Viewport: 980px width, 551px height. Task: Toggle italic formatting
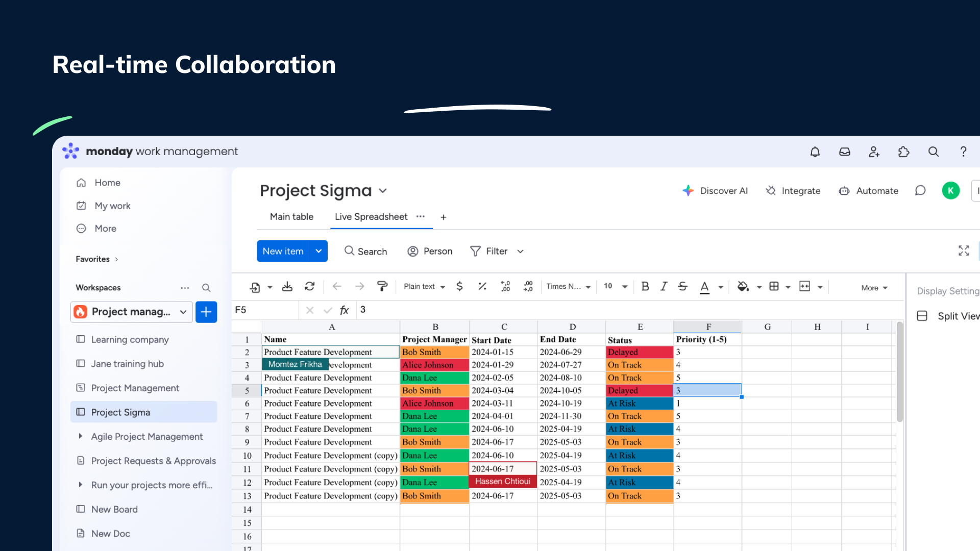664,286
